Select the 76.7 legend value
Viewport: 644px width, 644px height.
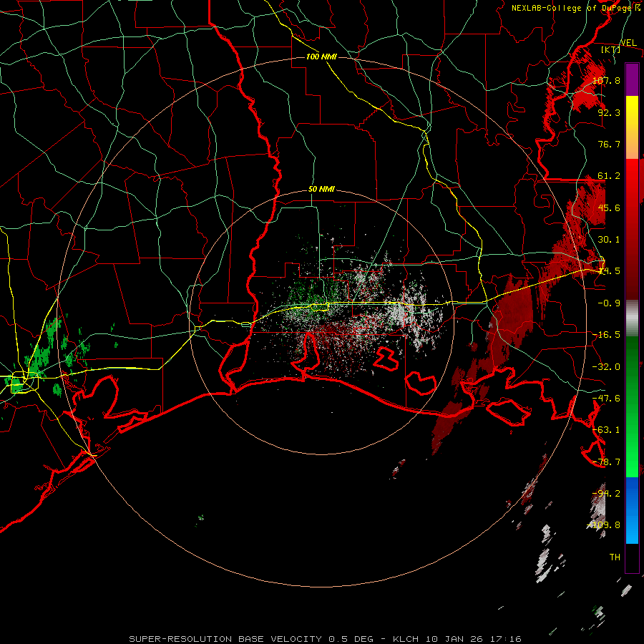point(609,144)
